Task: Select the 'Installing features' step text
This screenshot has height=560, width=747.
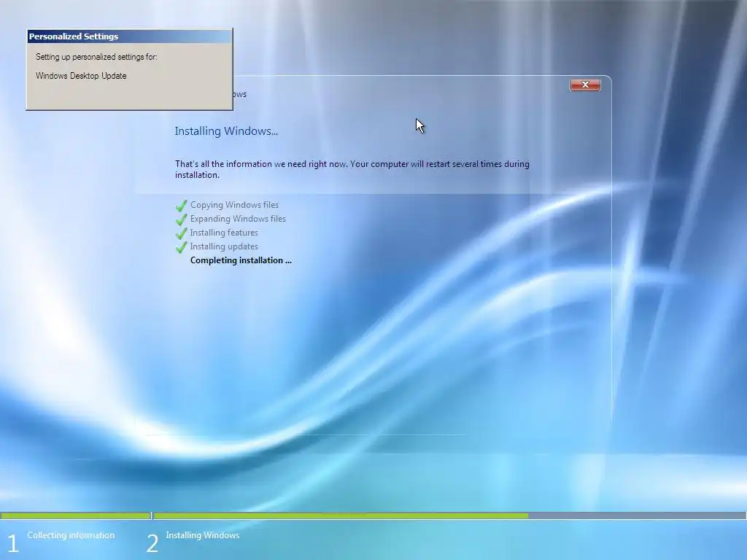Action: click(224, 233)
